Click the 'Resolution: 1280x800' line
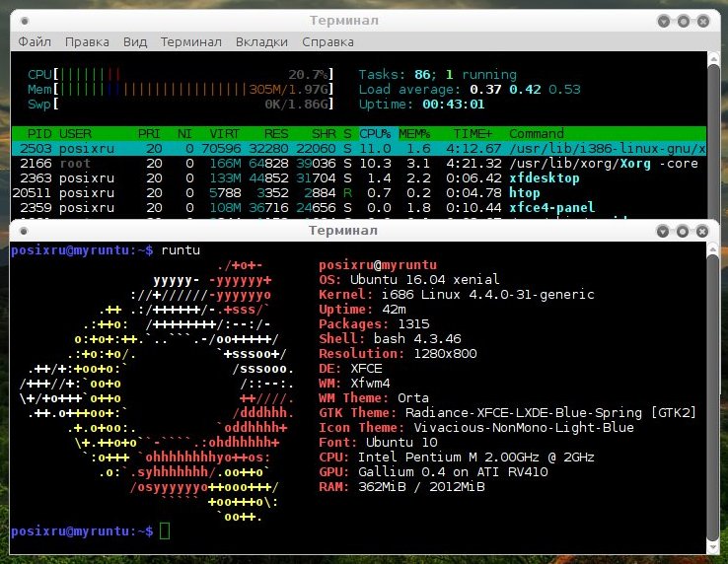This screenshot has width=728, height=564. (398, 354)
